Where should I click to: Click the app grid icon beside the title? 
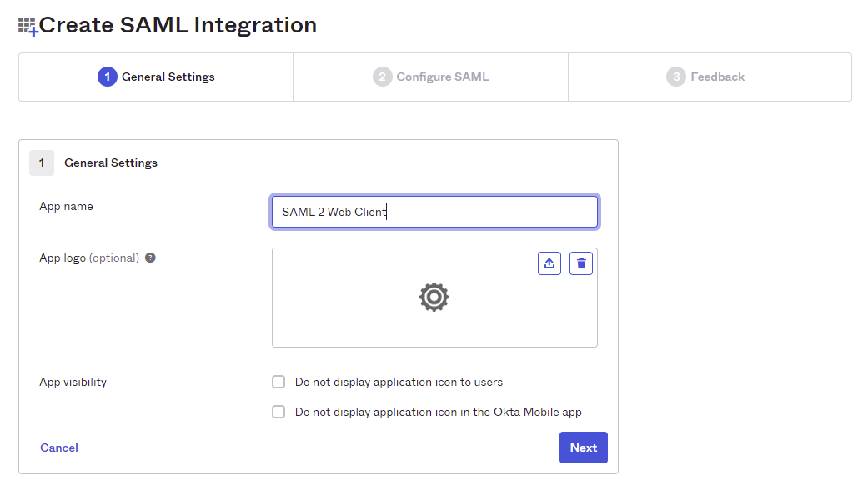coord(28,27)
